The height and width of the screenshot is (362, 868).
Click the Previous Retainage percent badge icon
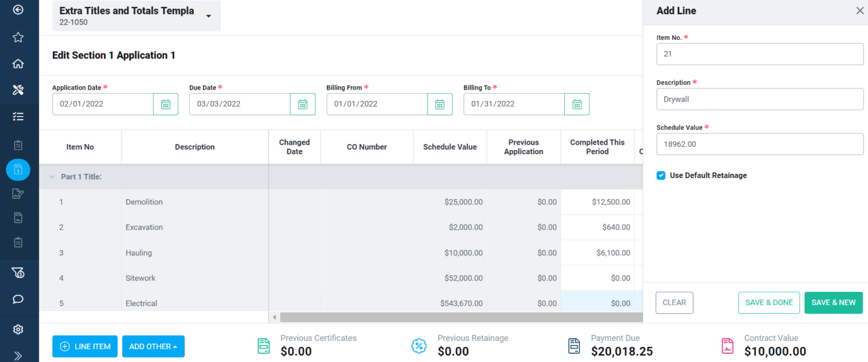pos(419,346)
